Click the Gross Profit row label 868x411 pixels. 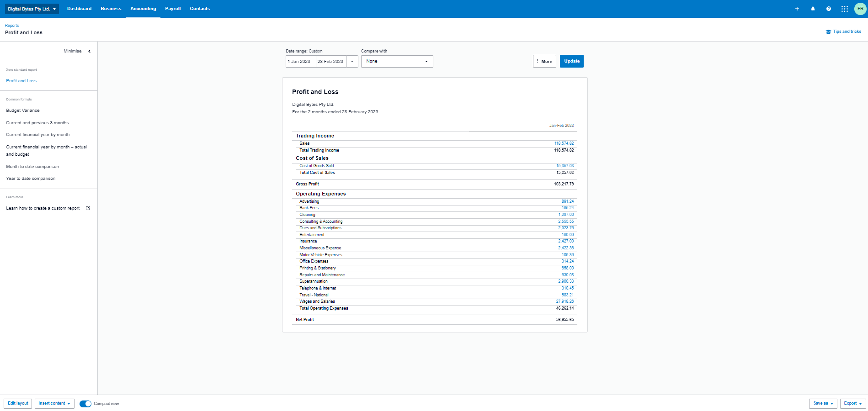(x=307, y=184)
